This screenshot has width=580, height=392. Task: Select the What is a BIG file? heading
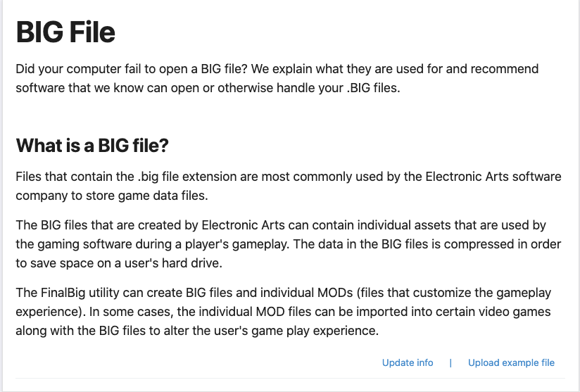pos(92,146)
